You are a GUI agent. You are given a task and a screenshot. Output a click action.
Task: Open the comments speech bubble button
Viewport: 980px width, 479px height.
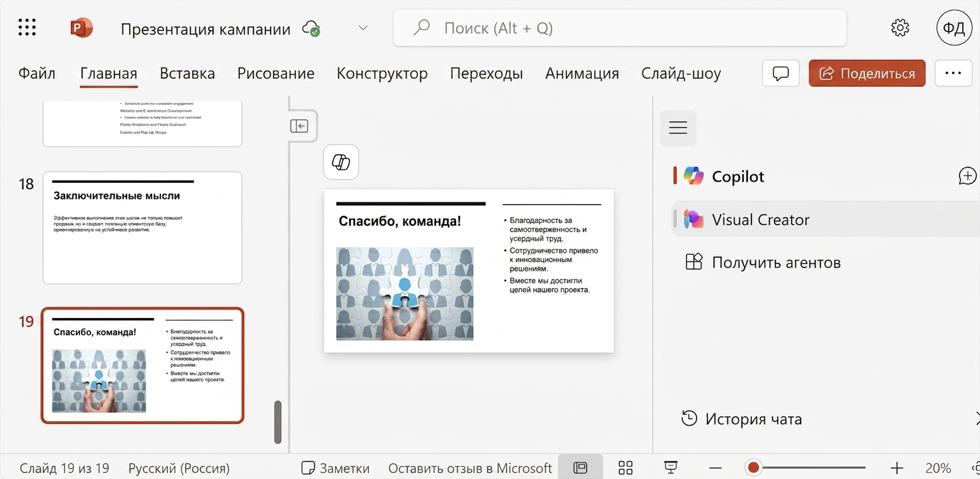pyautogui.click(x=781, y=73)
